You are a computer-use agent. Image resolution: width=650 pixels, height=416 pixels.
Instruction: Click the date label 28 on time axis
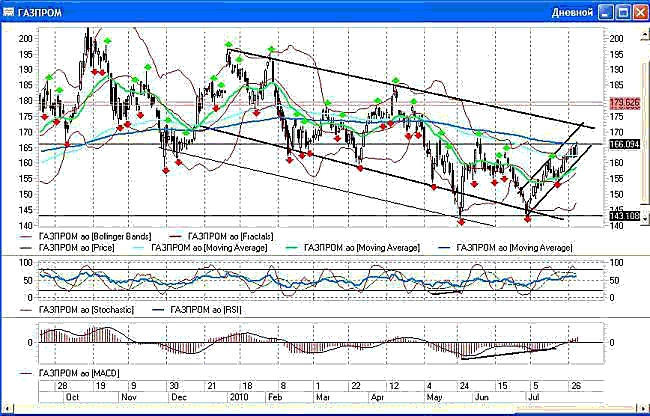tap(62, 386)
